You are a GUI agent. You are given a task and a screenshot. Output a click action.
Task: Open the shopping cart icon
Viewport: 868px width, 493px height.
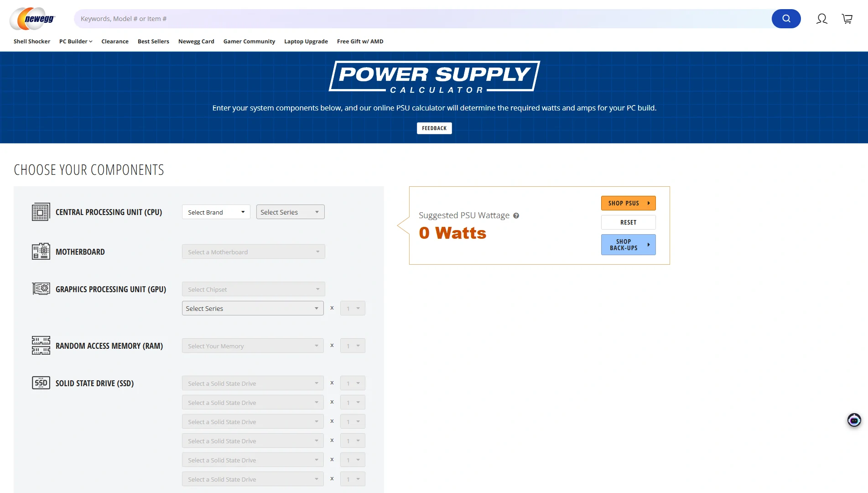point(847,19)
